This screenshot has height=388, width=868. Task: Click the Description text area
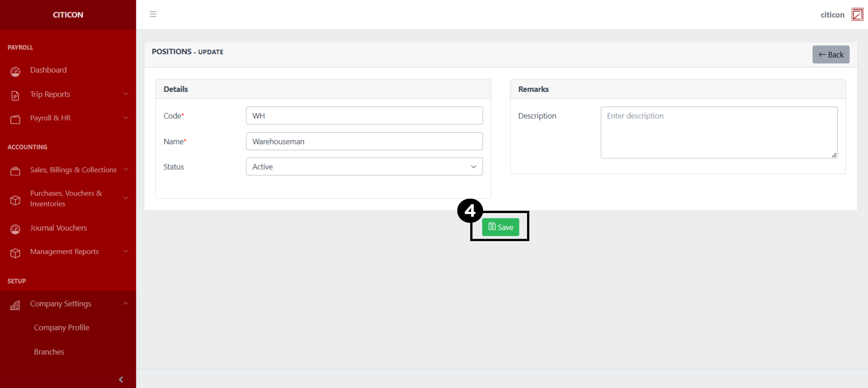[x=718, y=133]
